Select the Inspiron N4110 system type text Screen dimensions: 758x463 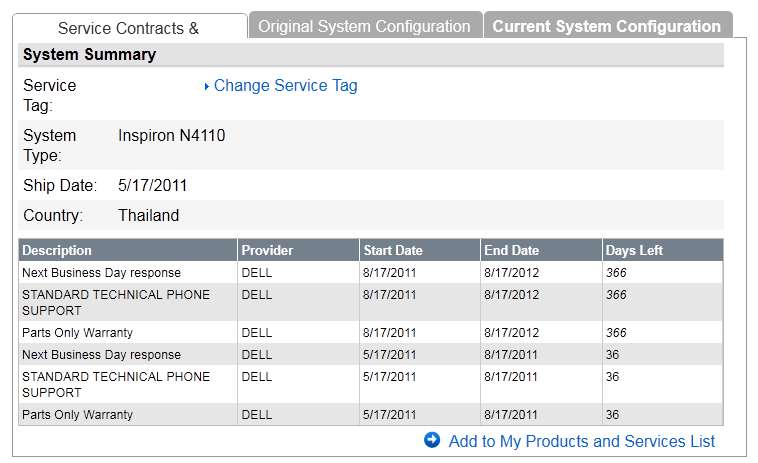pos(171,135)
